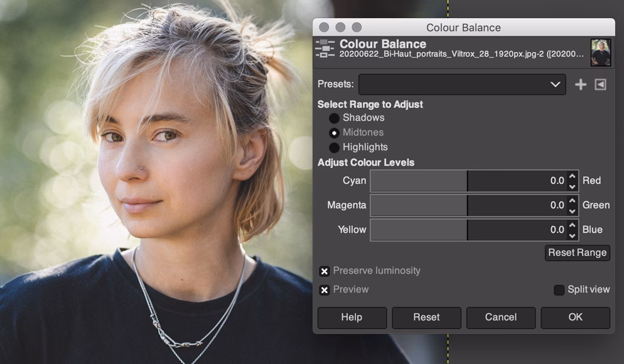Increase the Yellow-Blue value with up arrow
The height and width of the screenshot is (364, 624).
(572, 225)
